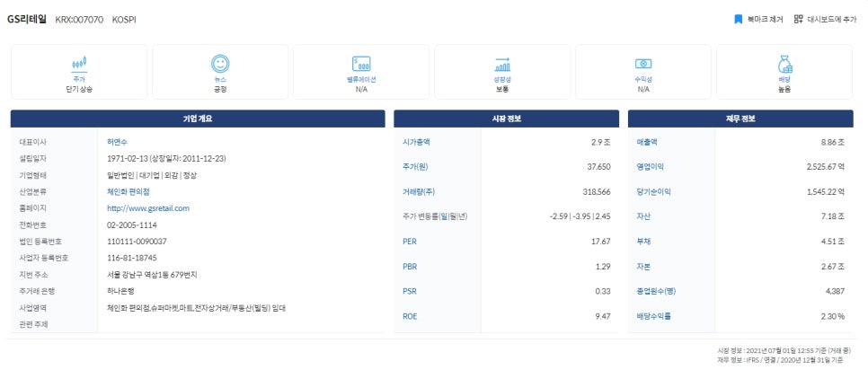
Task: Click revenue value 8.86 조
Action: pos(833,142)
